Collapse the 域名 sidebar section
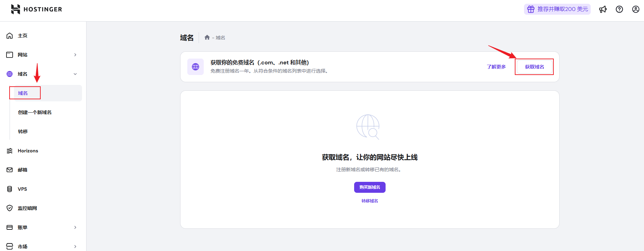The height and width of the screenshot is (251, 644). click(x=75, y=74)
